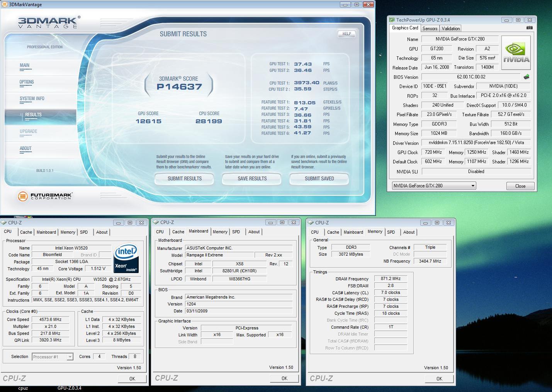
Task: Click the CPU-Z Memory window title icon
Action: [x=311, y=222]
